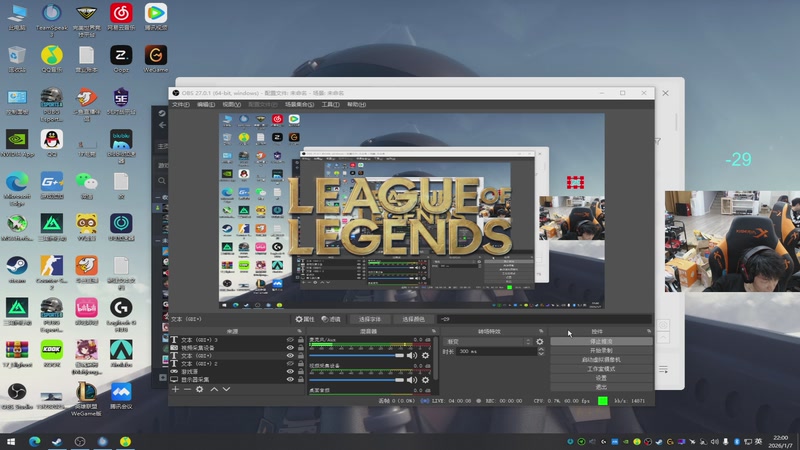Toggle visibility of 游戏源 source
Image resolution: width=800 pixels, height=450 pixels.
[290, 371]
